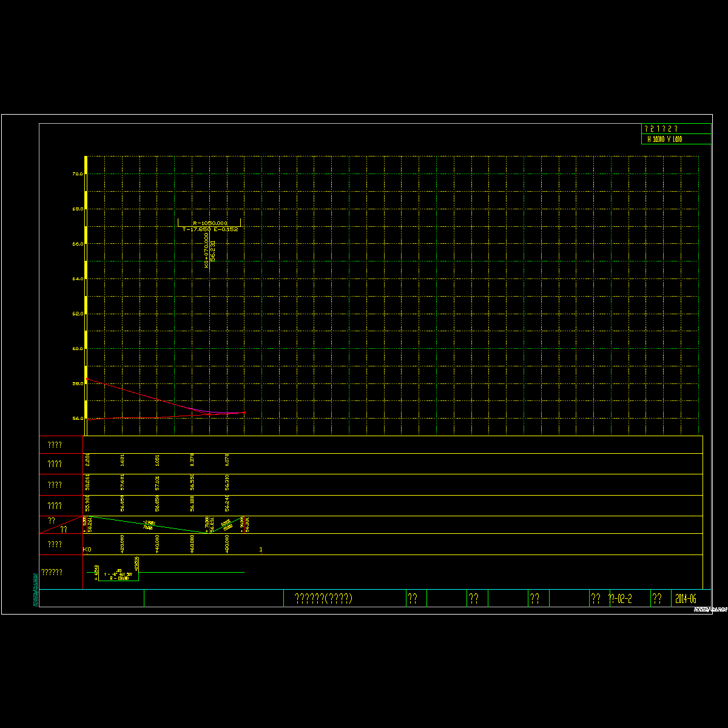Select the +20.000 station label
This screenshot has height=728, width=728.
pyautogui.click(x=123, y=544)
